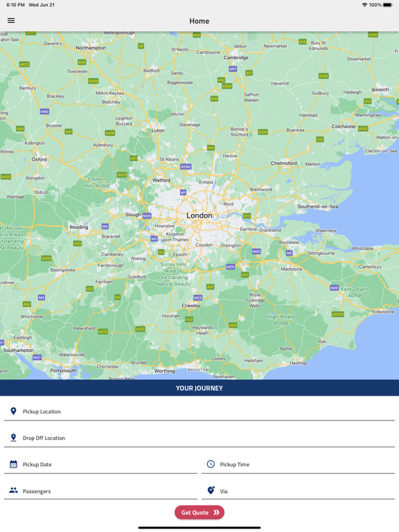Tap Winchester on the map
This screenshot has height=532, width=399.
(32, 317)
